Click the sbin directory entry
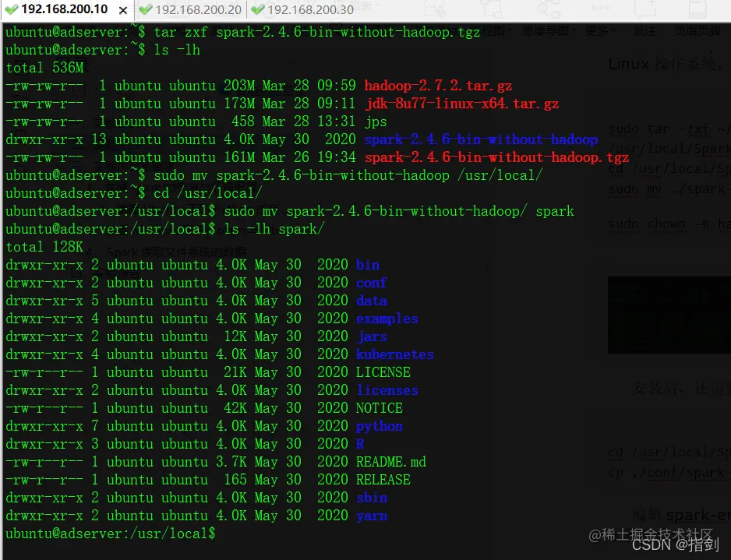The image size is (731, 560). click(x=372, y=498)
